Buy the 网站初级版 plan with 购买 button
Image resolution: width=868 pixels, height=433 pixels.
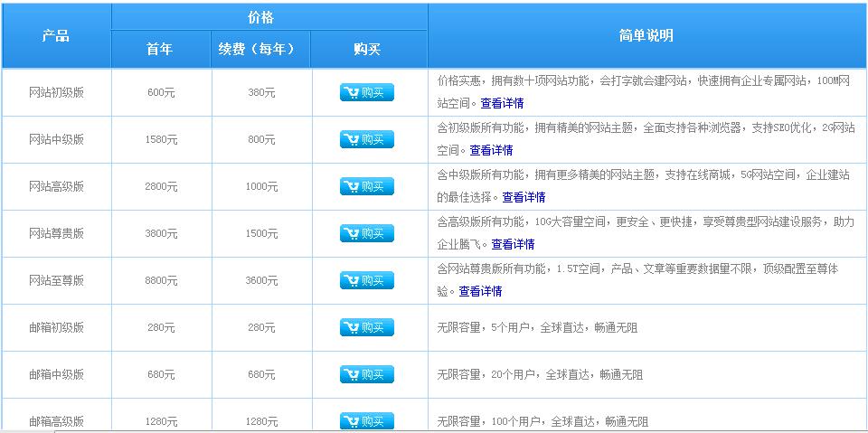tap(366, 92)
